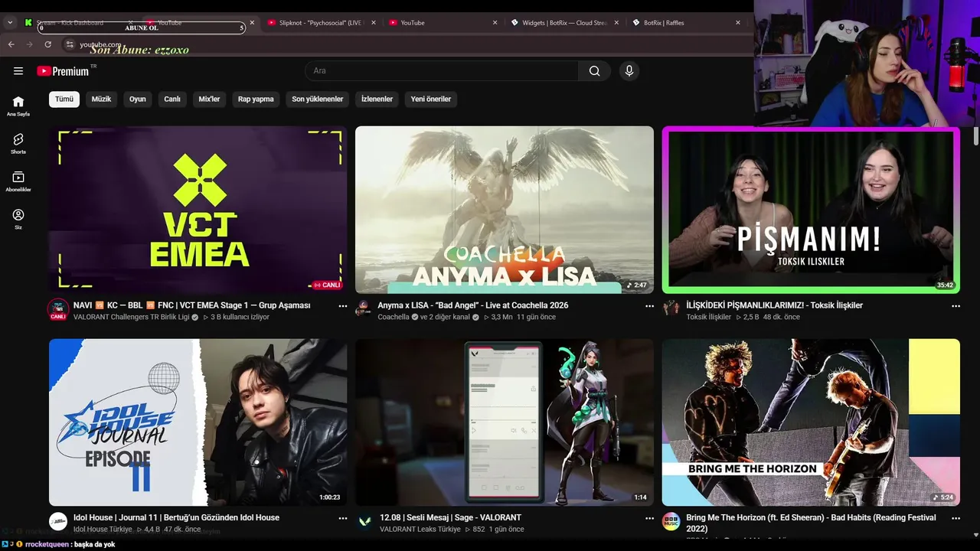
Task: Open Bring Me The Horizon thumbnail
Action: 811,422
